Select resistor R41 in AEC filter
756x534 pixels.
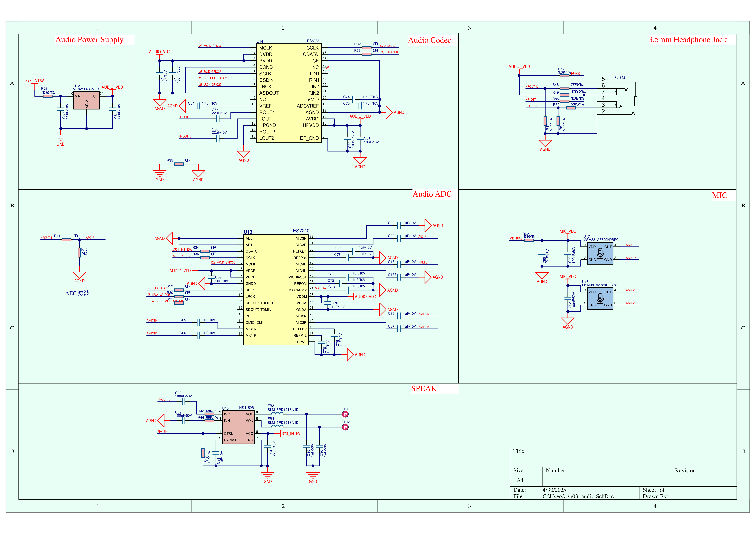(x=67, y=240)
